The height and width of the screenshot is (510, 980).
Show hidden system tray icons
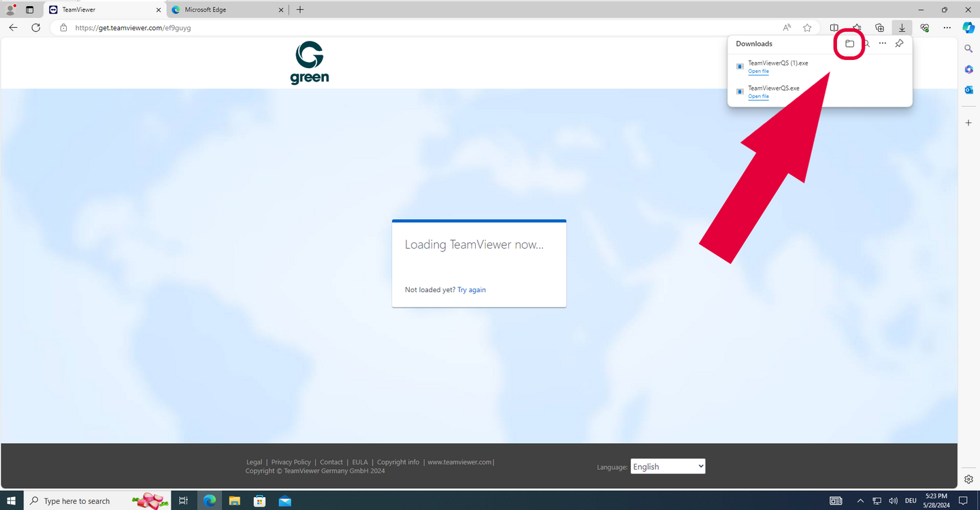point(860,501)
